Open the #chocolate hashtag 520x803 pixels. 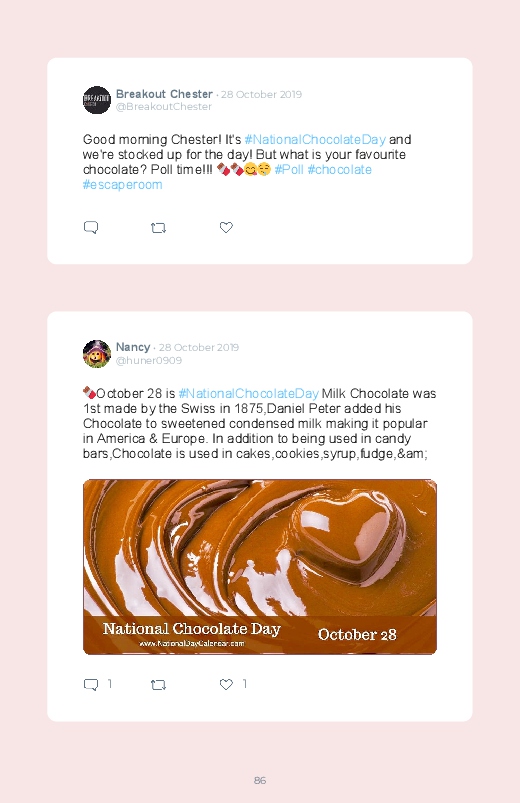[340, 170]
